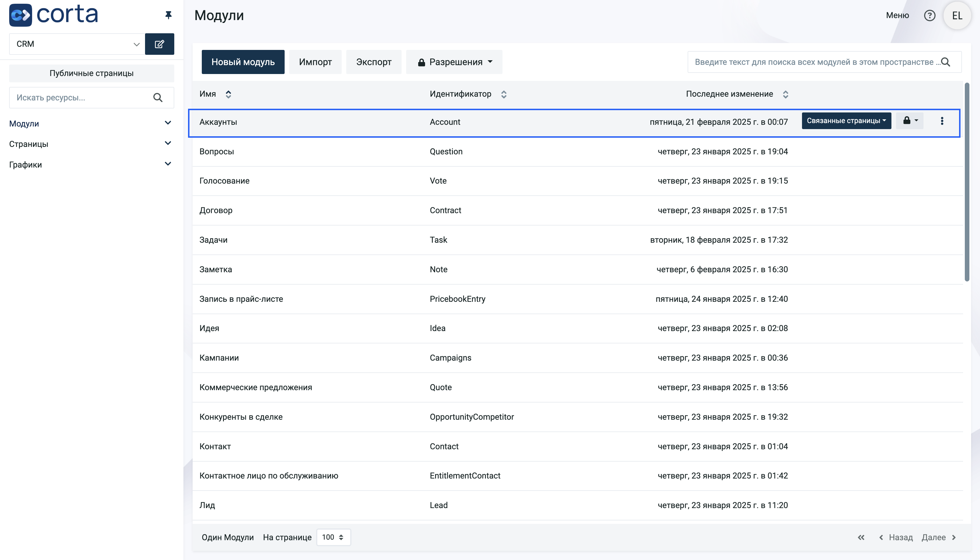Click the Campaigns identifier cell
980x560 pixels.
450,358
